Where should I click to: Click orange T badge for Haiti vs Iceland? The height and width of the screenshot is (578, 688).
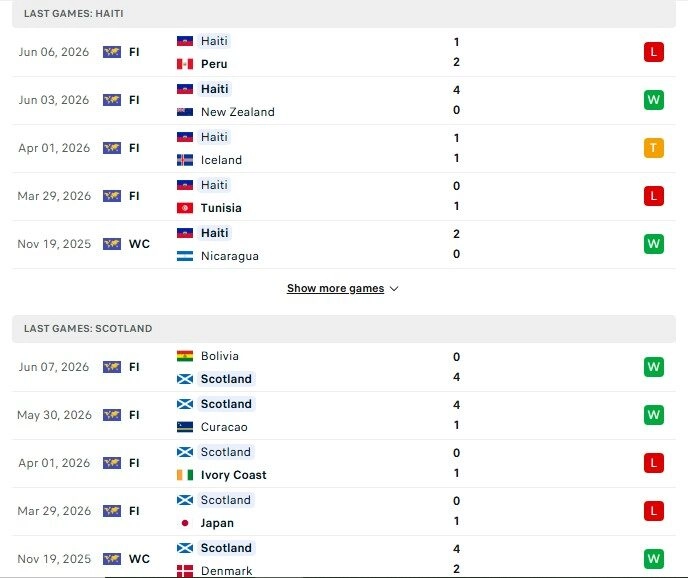point(653,148)
